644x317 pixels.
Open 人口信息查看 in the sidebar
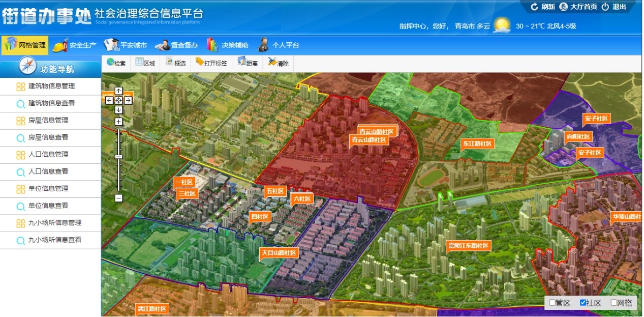click(48, 171)
